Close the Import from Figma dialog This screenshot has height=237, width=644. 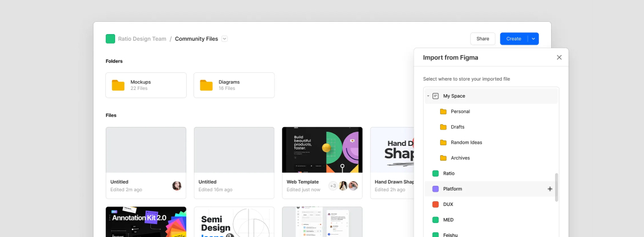pos(559,57)
